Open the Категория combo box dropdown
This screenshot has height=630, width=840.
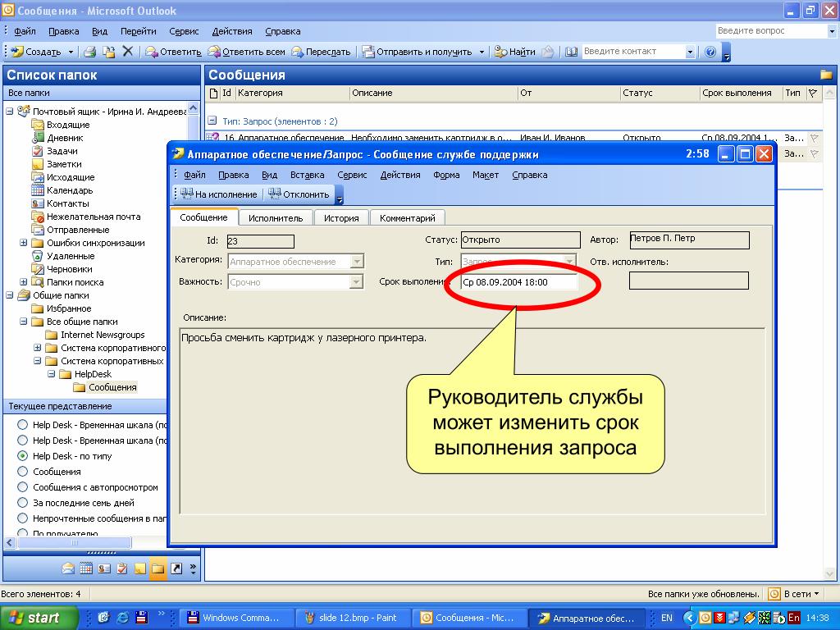pos(356,262)
